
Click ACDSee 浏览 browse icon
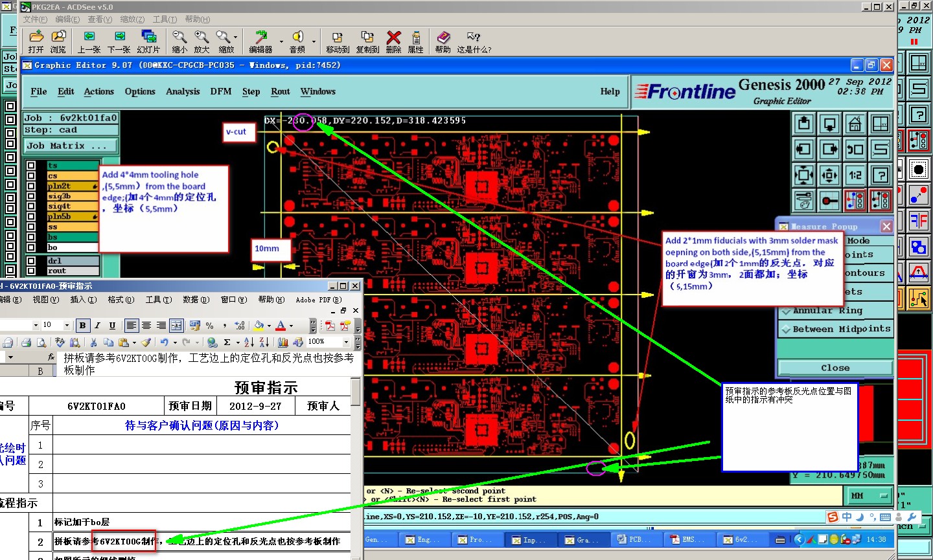(x=58, y=41)
